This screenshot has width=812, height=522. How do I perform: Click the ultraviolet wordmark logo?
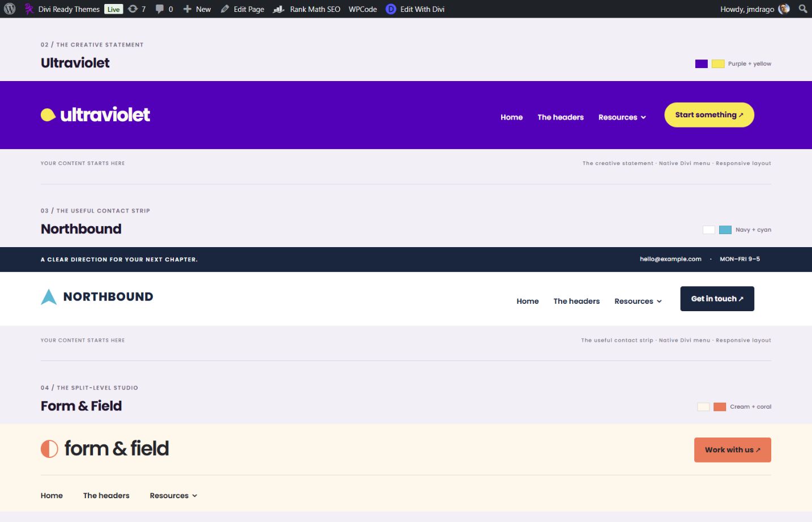point(105,114)
